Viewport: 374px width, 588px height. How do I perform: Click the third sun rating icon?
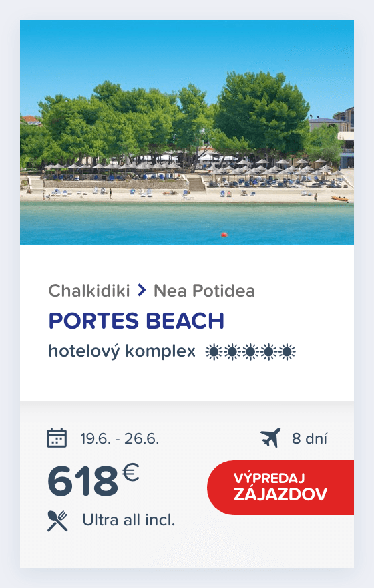coord(250,352)
